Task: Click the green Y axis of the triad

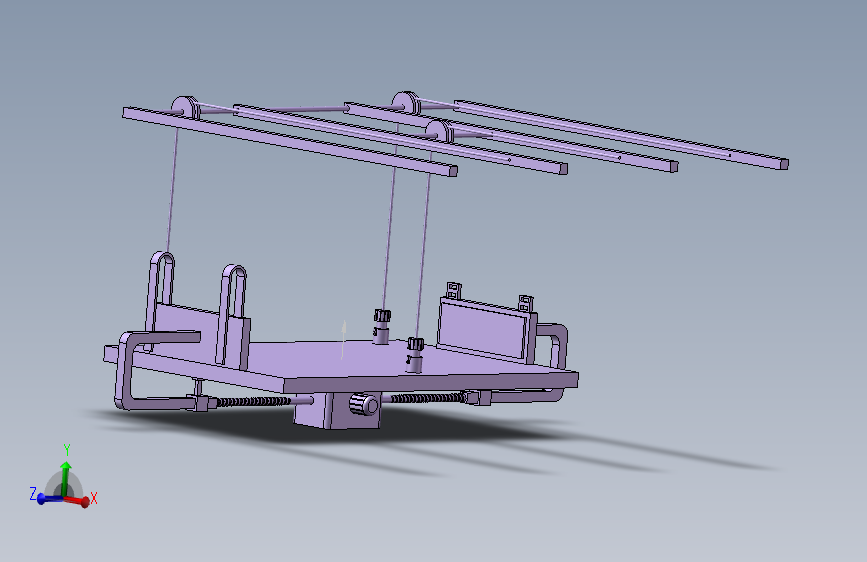Action: (x=66, y=479)
